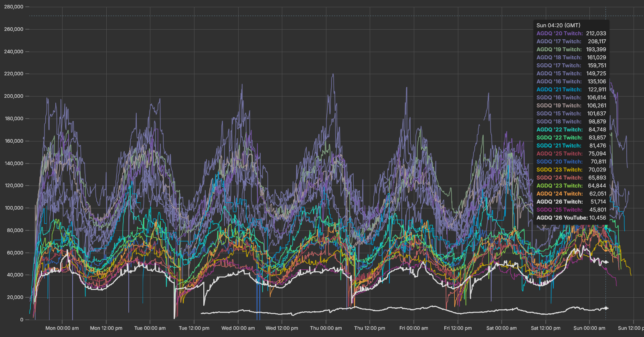The height and width of the screenshot is (337, 644).
Task: Click the AGDQ '26 YouTube line's hover point
Action: pyautogui.click(x=606, y=308)
